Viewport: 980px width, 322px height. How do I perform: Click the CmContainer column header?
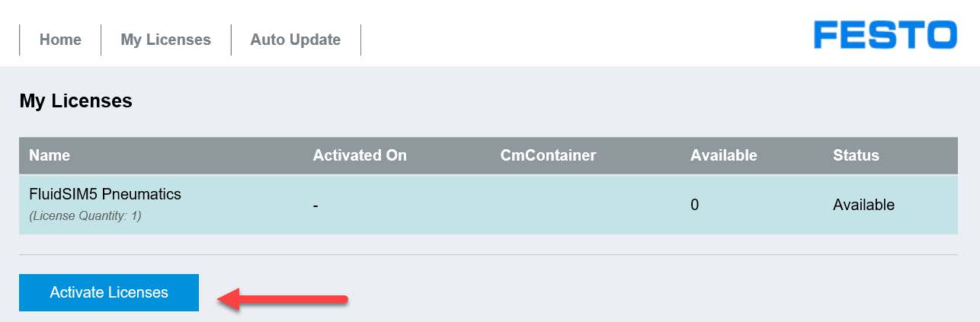548,155
